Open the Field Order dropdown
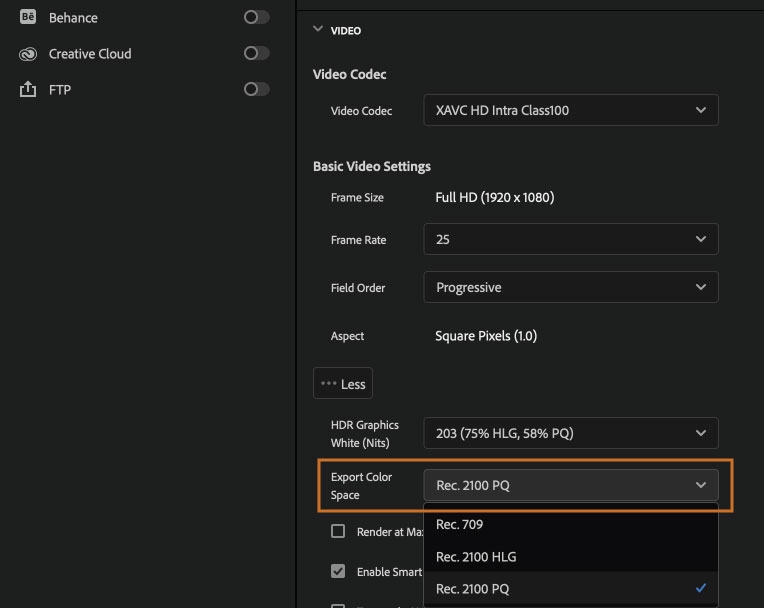 [570, 287]
